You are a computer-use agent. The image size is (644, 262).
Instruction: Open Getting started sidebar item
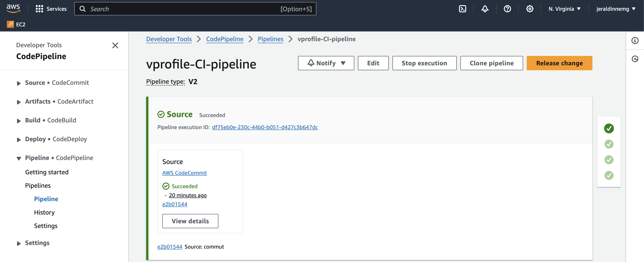click(47, 172)
